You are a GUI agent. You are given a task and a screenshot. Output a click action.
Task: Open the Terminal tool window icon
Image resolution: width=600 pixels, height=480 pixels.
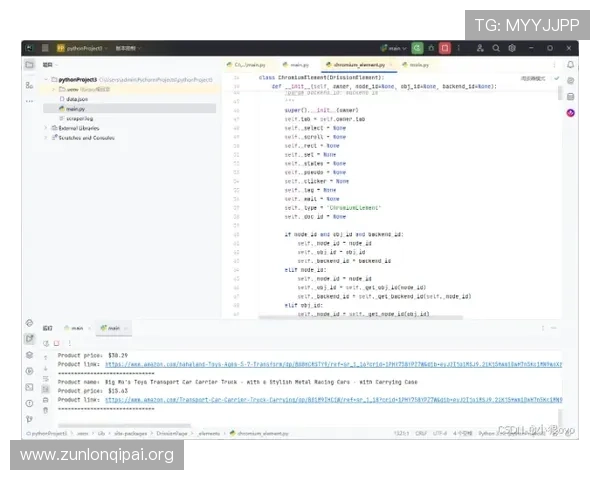[x=29, y=386]
